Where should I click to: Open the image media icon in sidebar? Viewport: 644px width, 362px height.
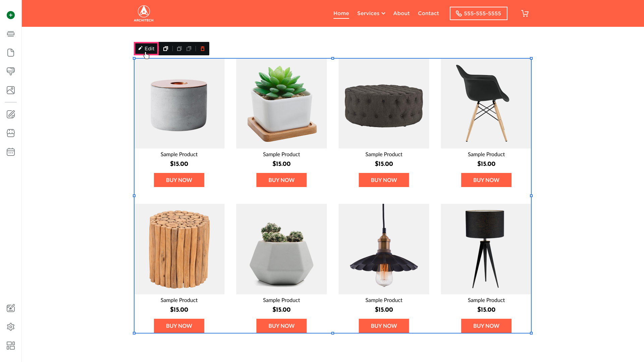(11, 90)
